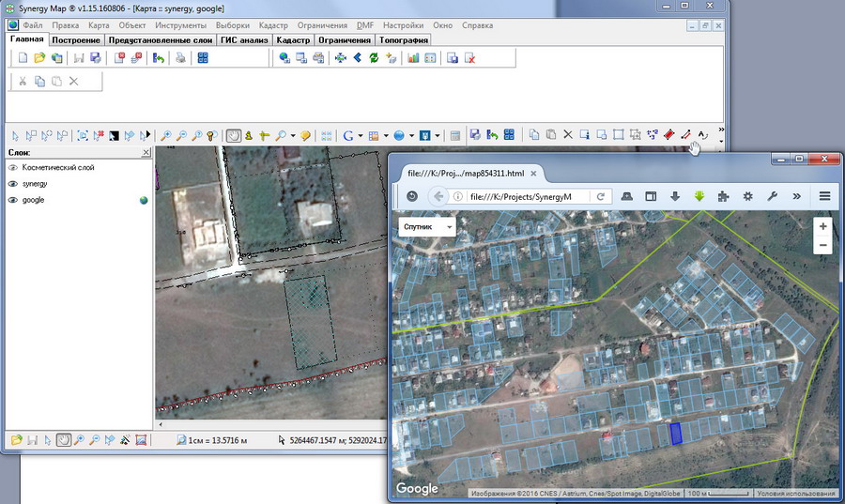Click the browser address bar
The height and width of the screenshot is (504, 845).
[x=520, y=196]
